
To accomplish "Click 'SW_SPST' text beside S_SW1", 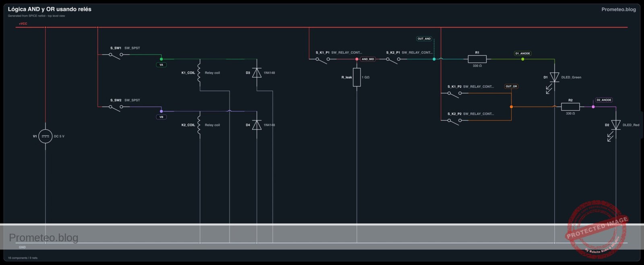I will click(132, 48).
